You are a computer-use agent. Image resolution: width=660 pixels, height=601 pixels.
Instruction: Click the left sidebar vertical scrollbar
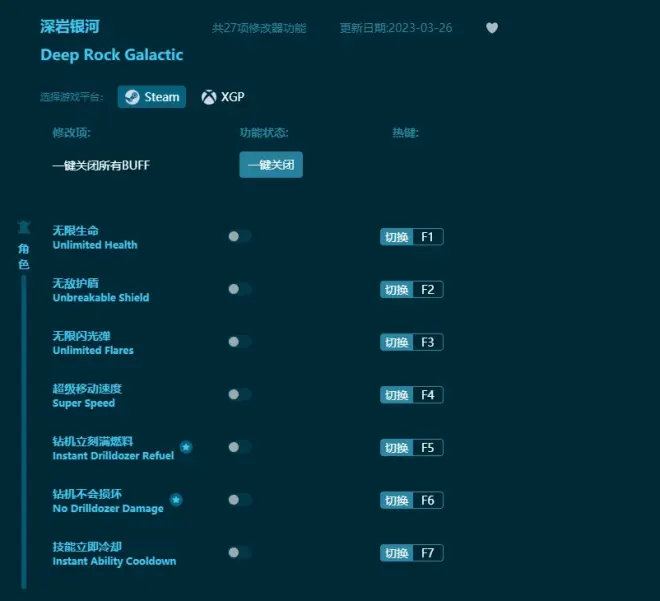point(24,430)
